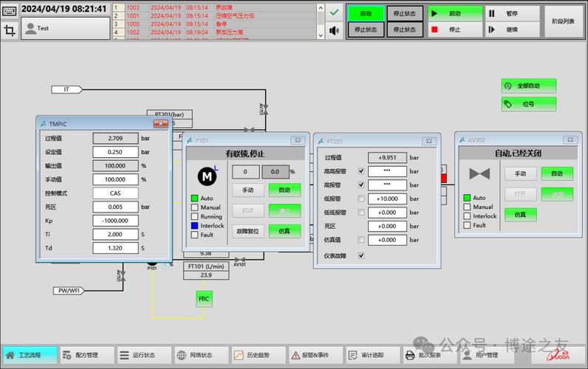588x369 pixels.
Task: Select alarm row 1003 in alarm list
Action: click(214, 7)
